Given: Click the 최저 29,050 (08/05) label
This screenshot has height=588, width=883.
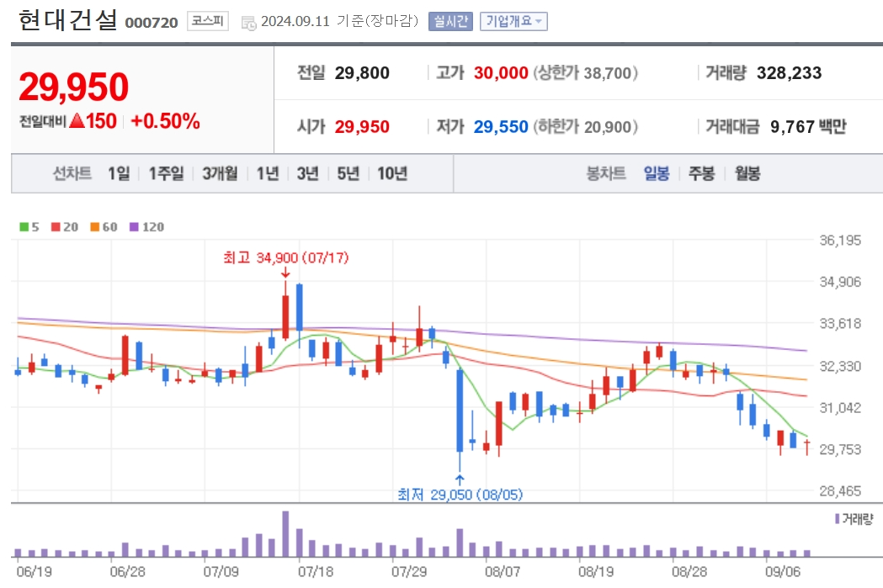Looking at the screenshot, I should point(460,495).
